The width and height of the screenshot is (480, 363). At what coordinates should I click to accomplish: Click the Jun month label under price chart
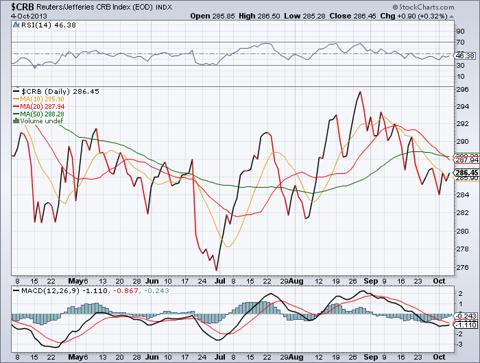coord(152,281)
